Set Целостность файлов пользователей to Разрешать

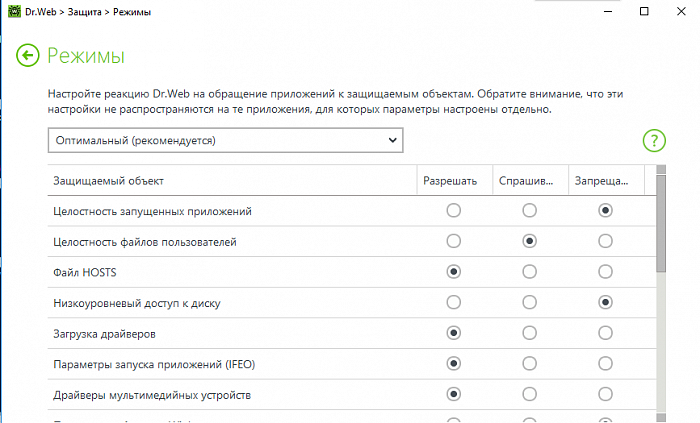(x=454, y=241)
